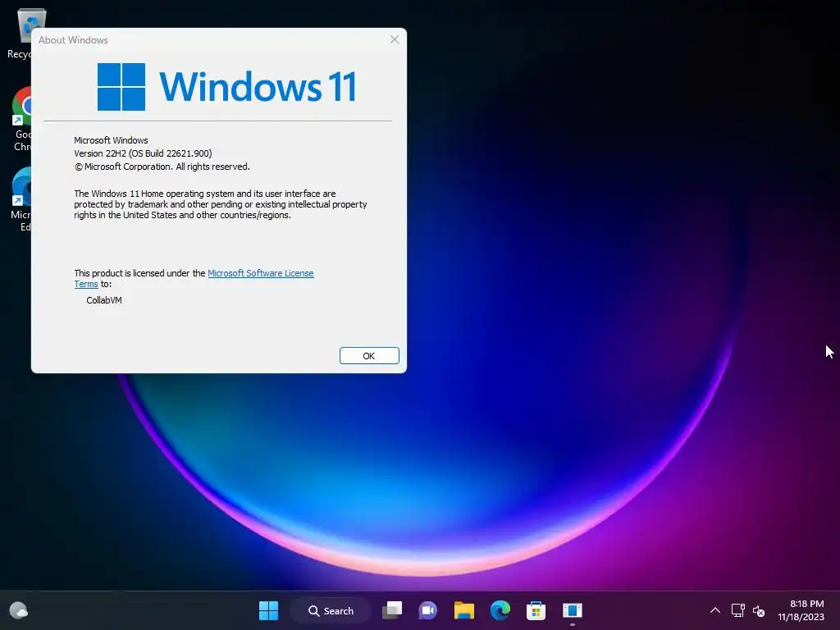The height and width of the screenshot is (630, 840).
Task: Close the About Windows dialog
Action: (x=395, y=39)
